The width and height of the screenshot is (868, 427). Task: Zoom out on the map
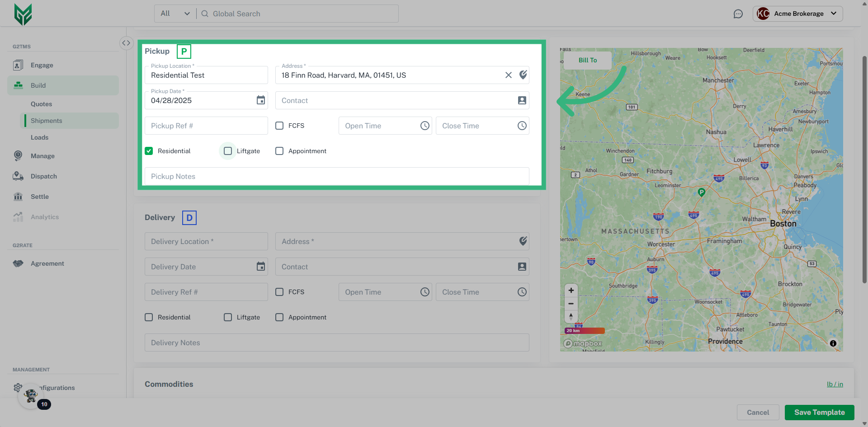(571, 304)
